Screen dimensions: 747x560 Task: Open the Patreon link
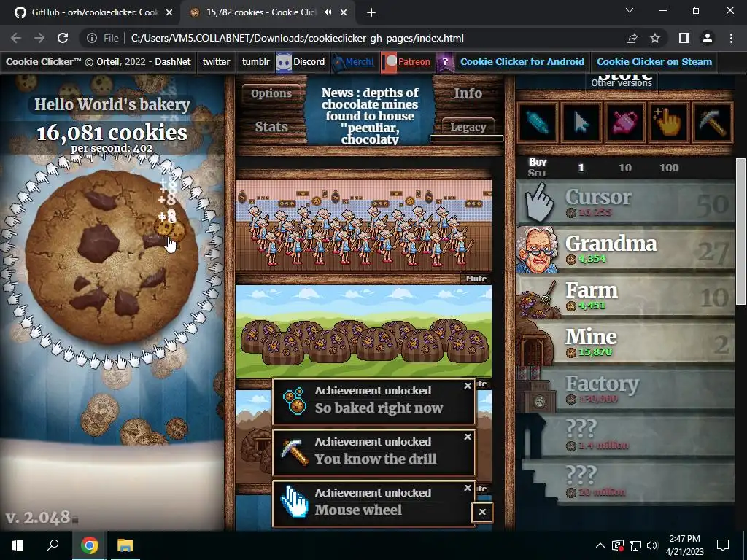point(414,61)
